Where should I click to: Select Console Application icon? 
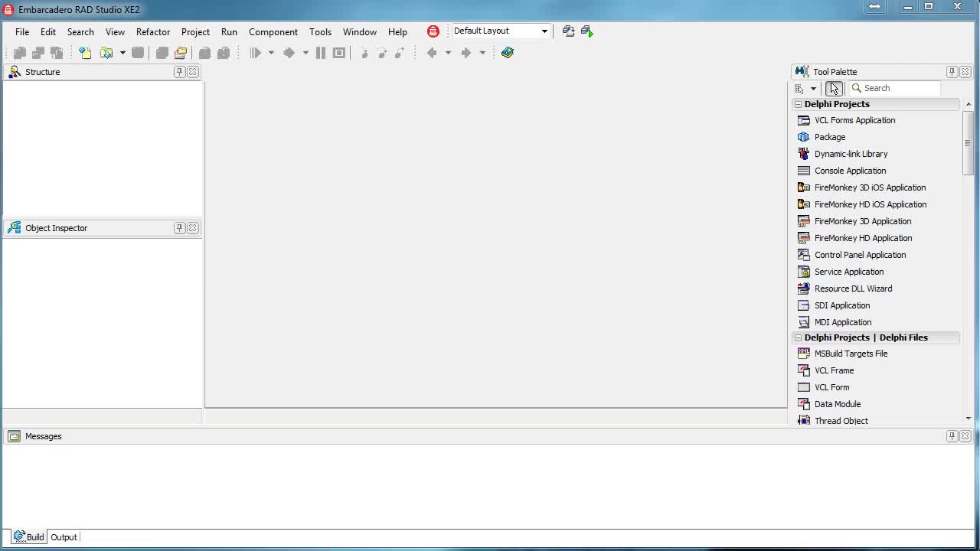[x=803, y=171]
